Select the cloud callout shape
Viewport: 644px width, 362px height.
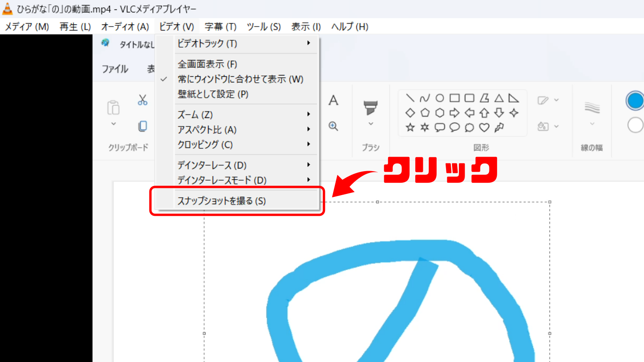pyautogui.click(x=470, y=127)
